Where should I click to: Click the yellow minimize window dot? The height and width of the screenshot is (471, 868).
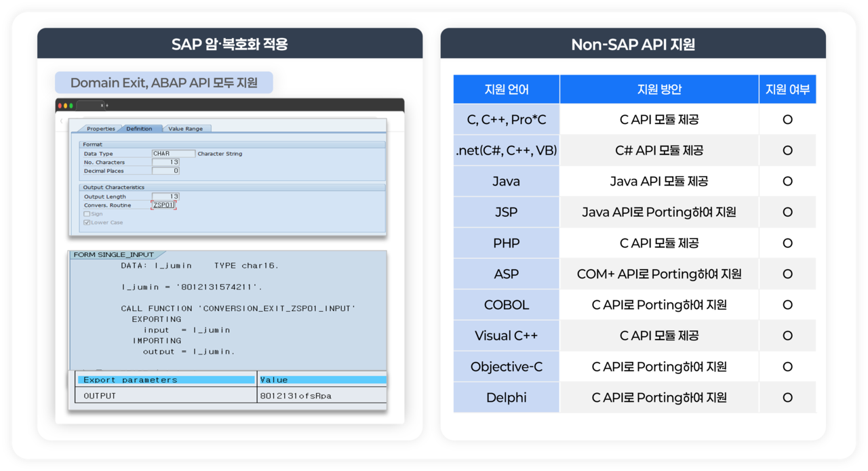tap(65, 106)
